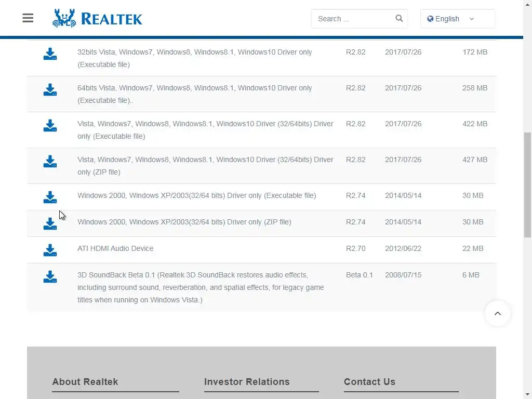Click the '22 MB' size cell
532x399 pixels.
[473, 248]
